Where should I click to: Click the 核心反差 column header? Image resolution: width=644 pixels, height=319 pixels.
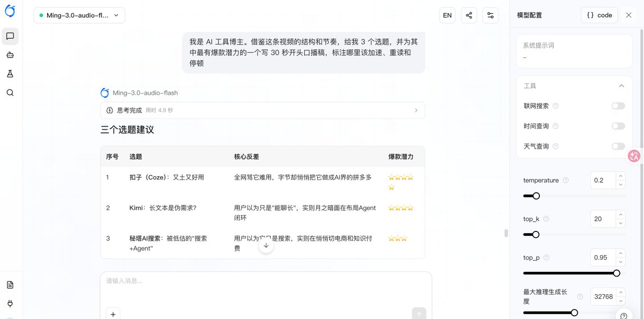point(247,157)
